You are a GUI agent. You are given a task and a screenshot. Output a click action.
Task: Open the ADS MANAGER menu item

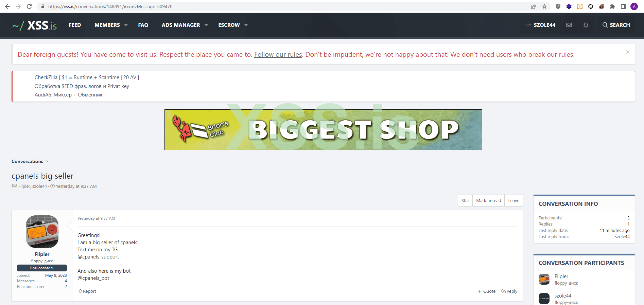pyautogui.click(x=181, y=25)
